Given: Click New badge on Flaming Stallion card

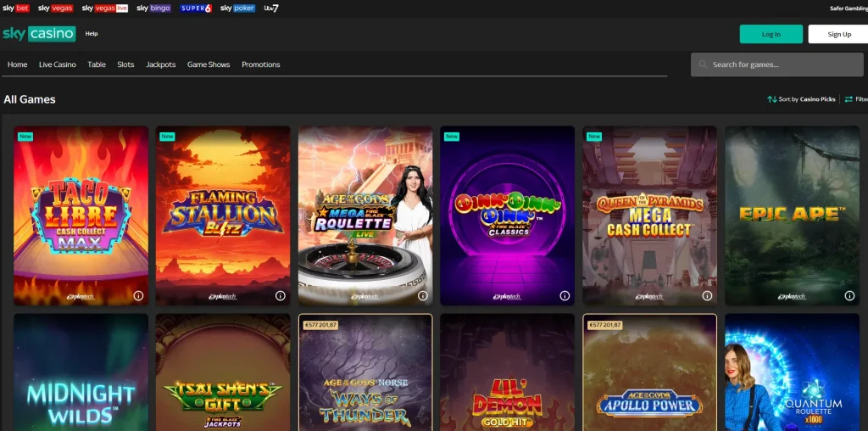Looking at the screenshot, I should (x=167, y=137).
